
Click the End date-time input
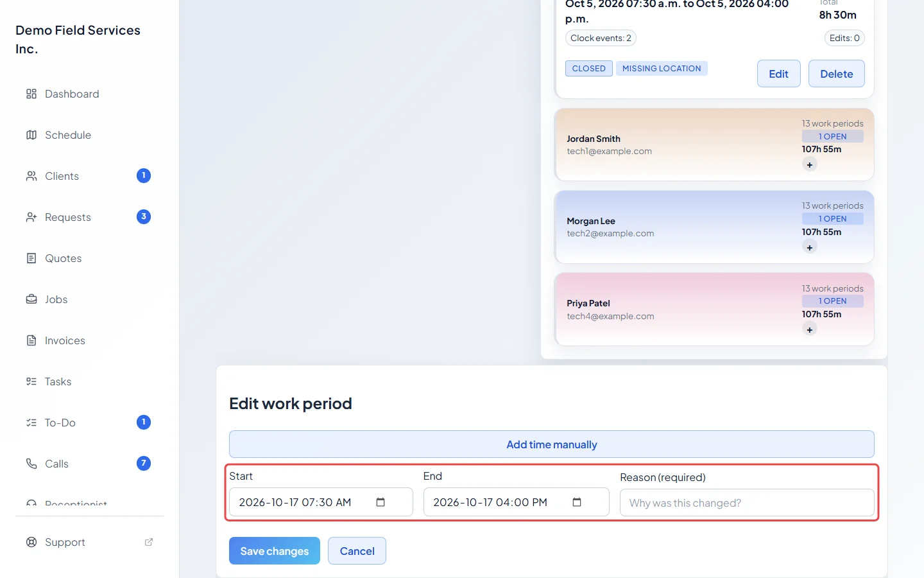click(x=517, y=502)
